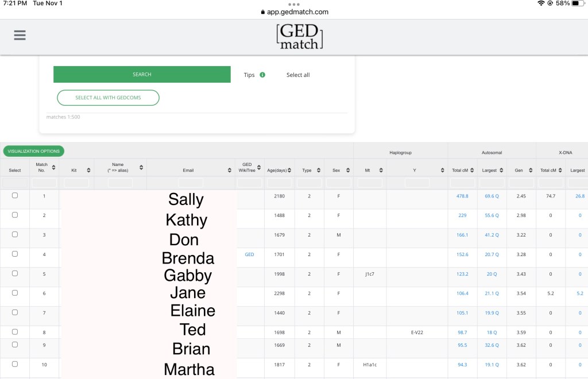
Task: Open the hamburger navigation menu
Action: click(x=20, y=35)
